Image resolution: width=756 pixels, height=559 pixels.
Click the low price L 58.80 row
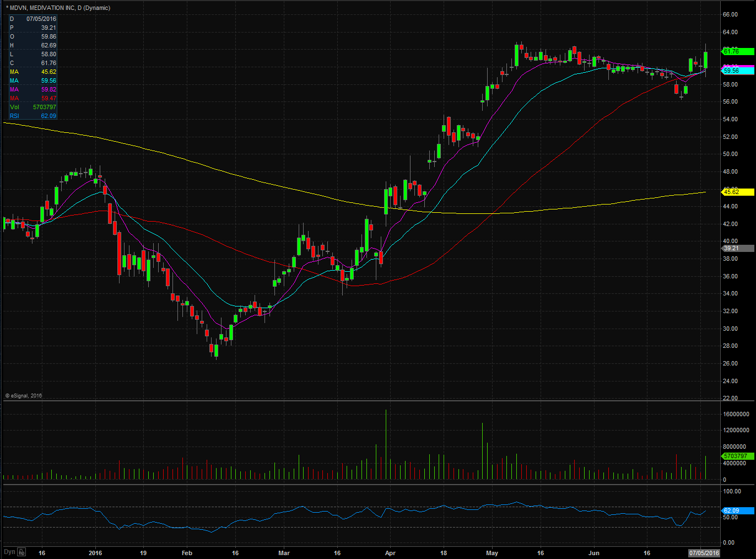(x=33, y=54)
